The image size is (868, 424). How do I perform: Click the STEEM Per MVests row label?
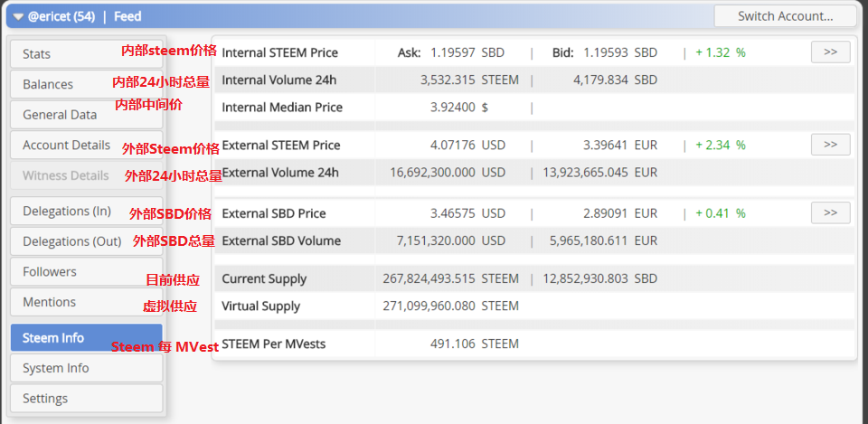point(273,344)
